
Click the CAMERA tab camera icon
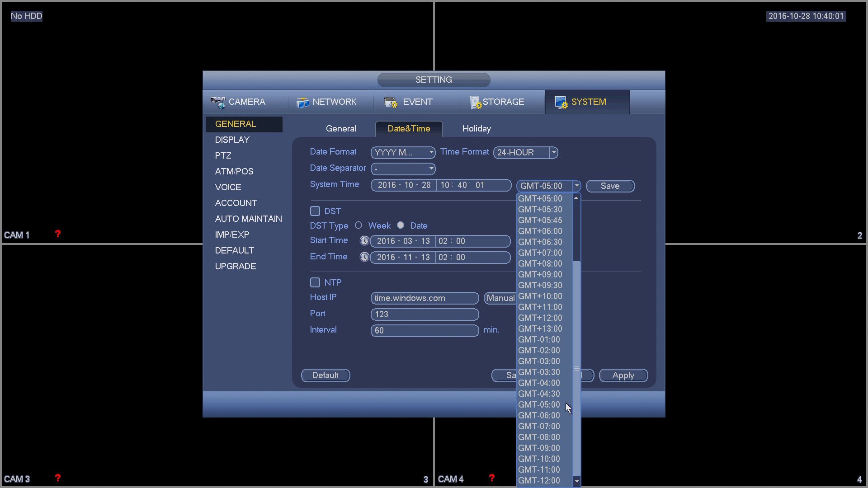pos(218,103)
